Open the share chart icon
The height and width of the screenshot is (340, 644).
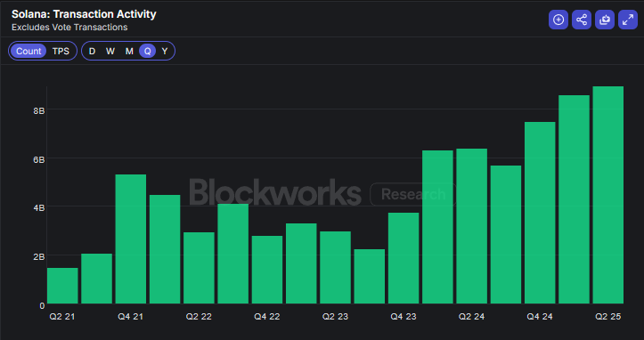tap(582, 20)
